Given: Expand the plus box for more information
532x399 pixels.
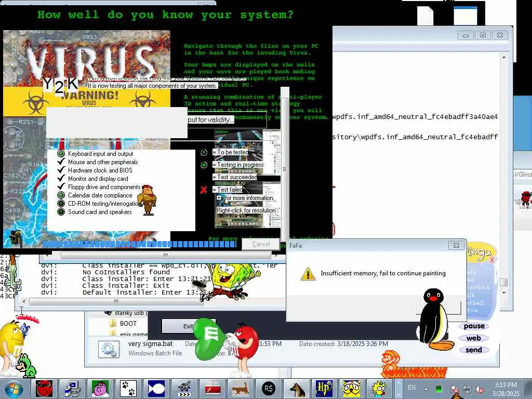Looking at the screenshot, I should tap(219, 197).
